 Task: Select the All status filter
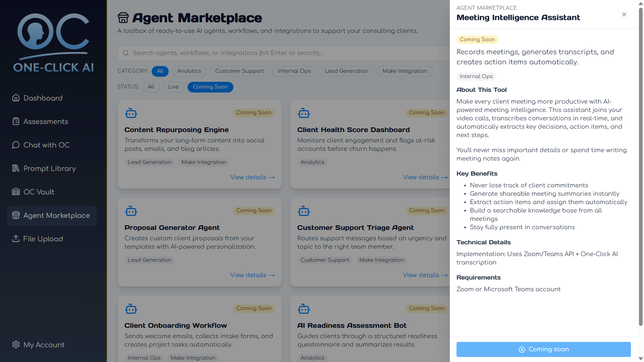pos(151,87)
